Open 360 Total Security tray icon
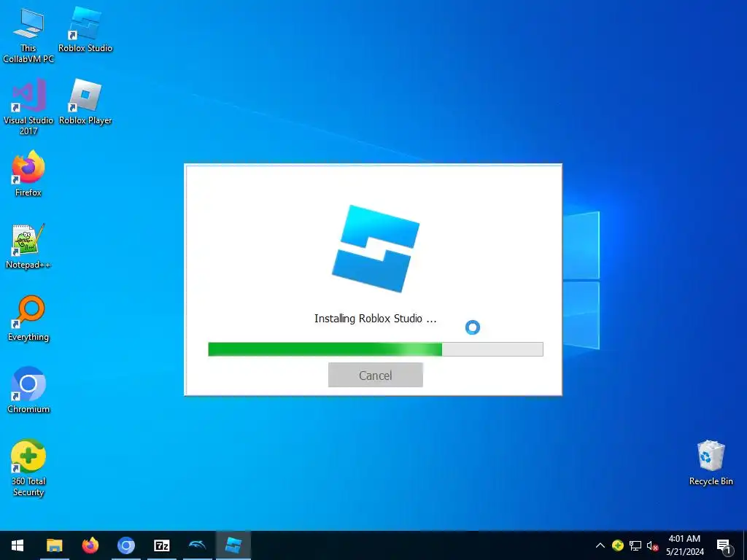 coord(617,545)
